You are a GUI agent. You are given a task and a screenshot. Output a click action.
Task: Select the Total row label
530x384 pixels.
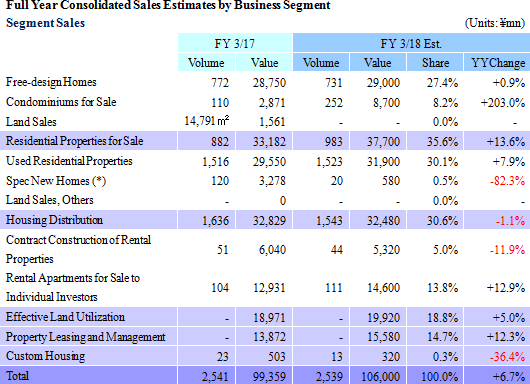coord(17,376)
